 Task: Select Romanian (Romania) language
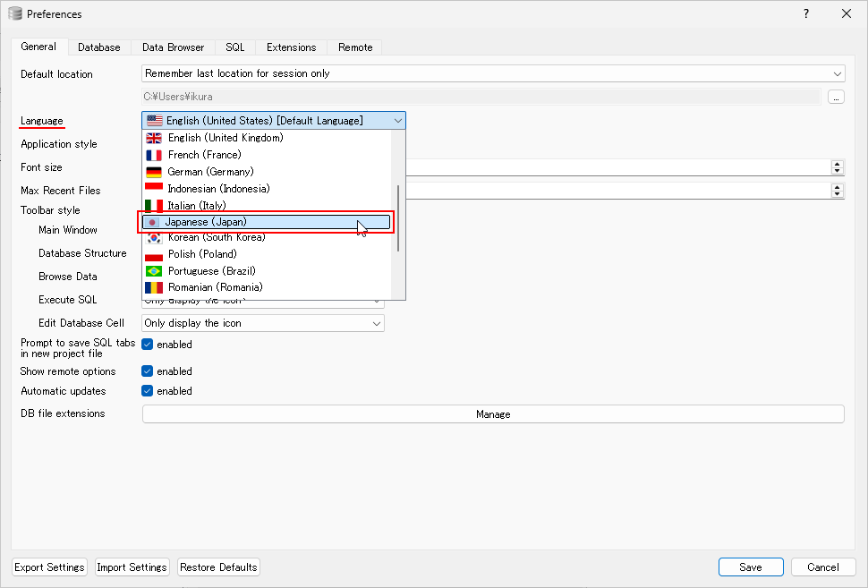pyautogui.click(x=215, y=287)
